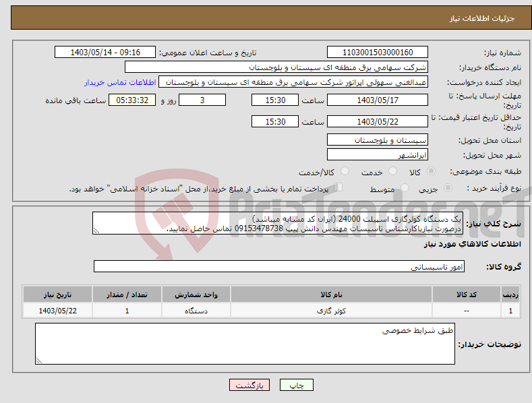This screenshot has width=532, height=403.
Task: Click the بازگشت back button
Action: tap(249, 385)
